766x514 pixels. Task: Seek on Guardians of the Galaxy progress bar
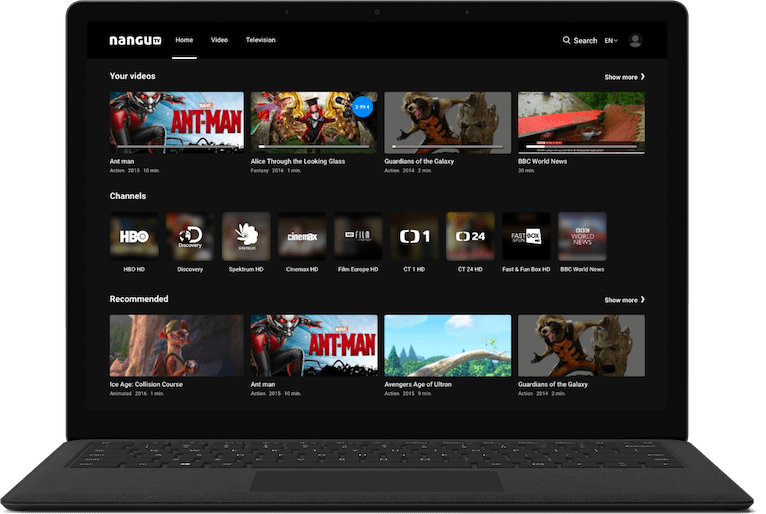[x=447, y=146]
